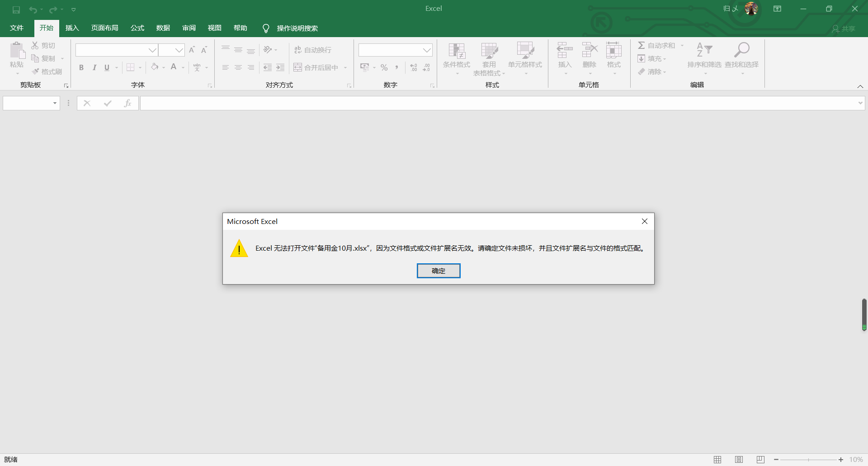
Task: Click the Decrease Indent icon
Action: coord(268,67)
